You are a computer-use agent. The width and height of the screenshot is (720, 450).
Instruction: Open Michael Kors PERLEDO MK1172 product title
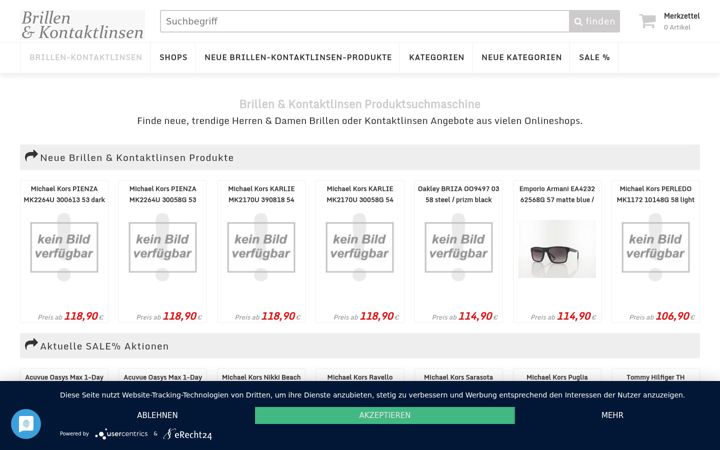[x=655, y=194]
